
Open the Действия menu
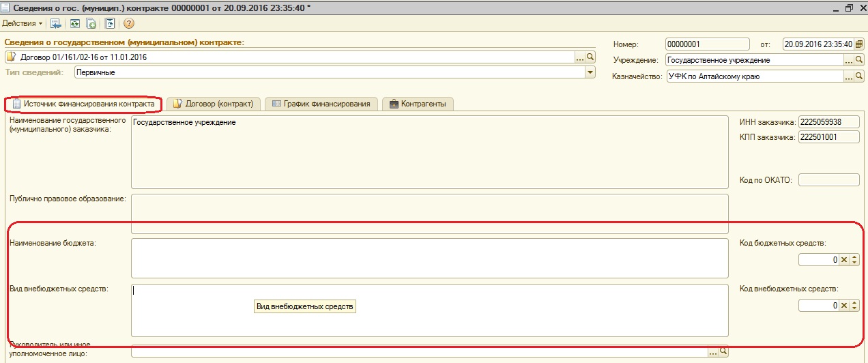click(23, 23)
